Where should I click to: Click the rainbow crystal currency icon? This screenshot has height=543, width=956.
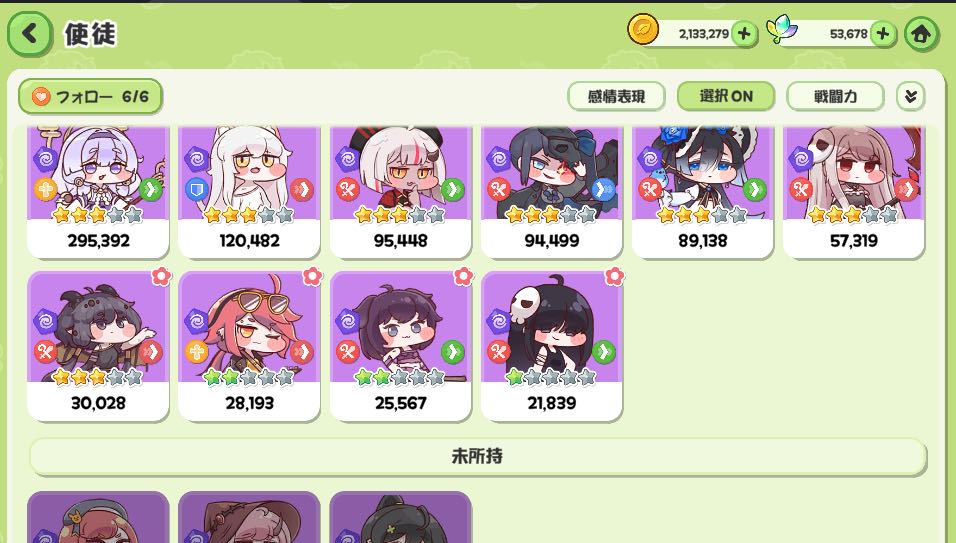[x=781, y=29]
